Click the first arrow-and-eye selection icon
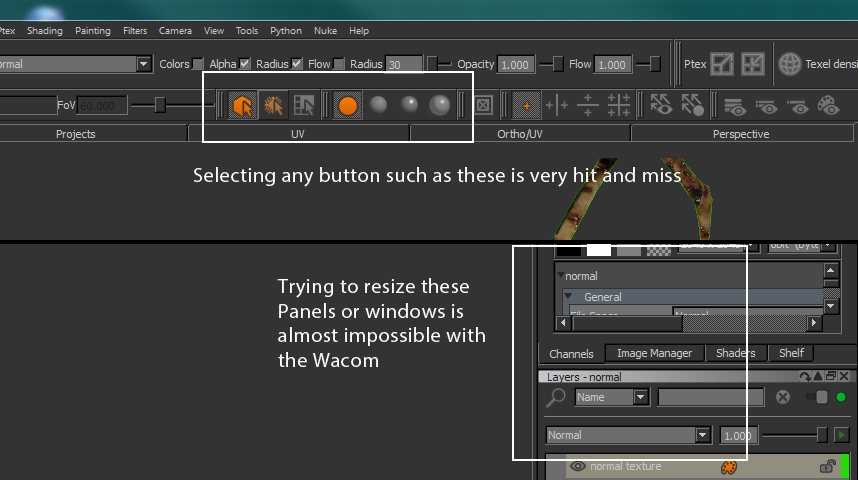858x480 pixels. pos(661,105)
